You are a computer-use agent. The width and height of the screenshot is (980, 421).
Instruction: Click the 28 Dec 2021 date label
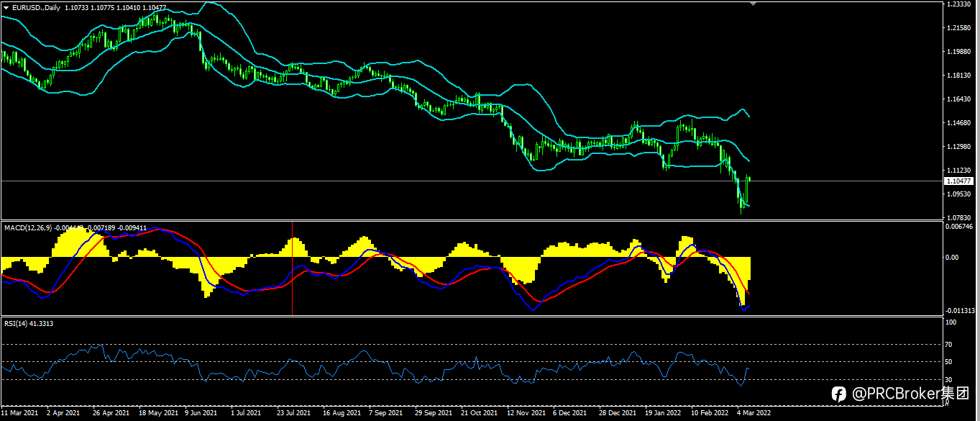[618, 414]
